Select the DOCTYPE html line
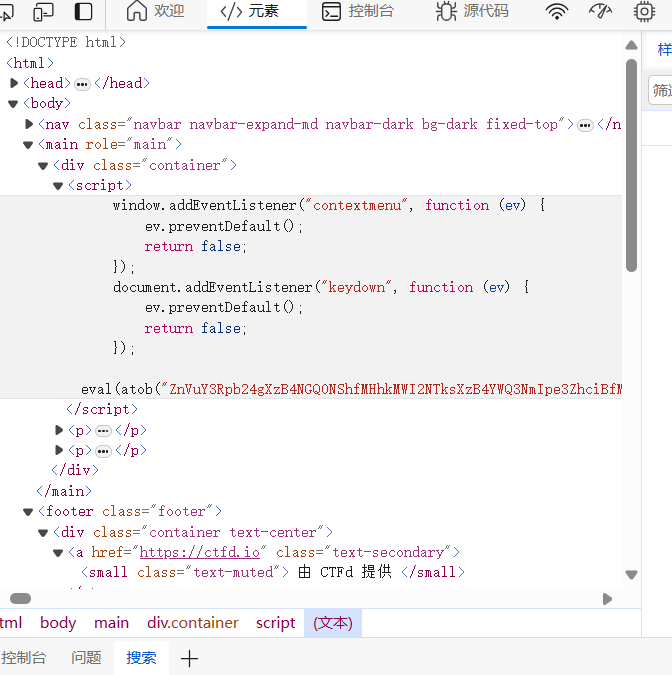672x675 pixels. (66, 42)
